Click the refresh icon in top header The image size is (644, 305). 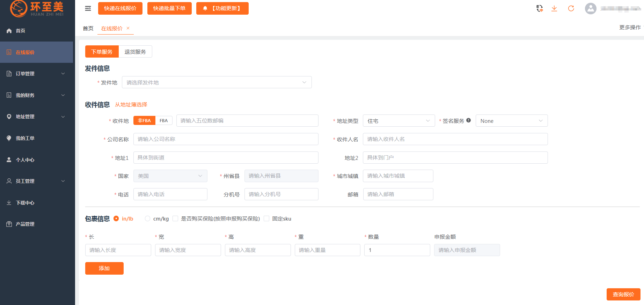point(571,8)
